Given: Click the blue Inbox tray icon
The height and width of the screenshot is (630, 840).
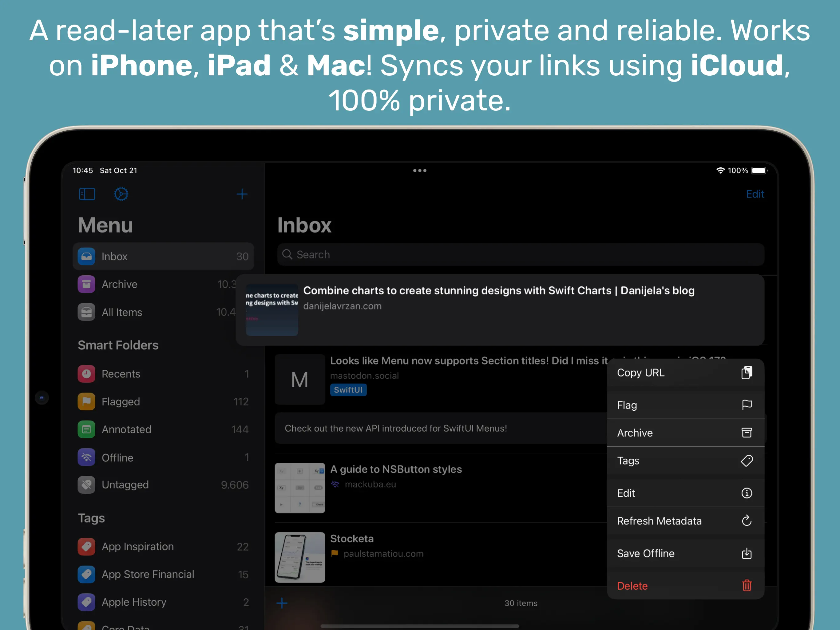Looking at the screenshot, I should coord(87,257).
